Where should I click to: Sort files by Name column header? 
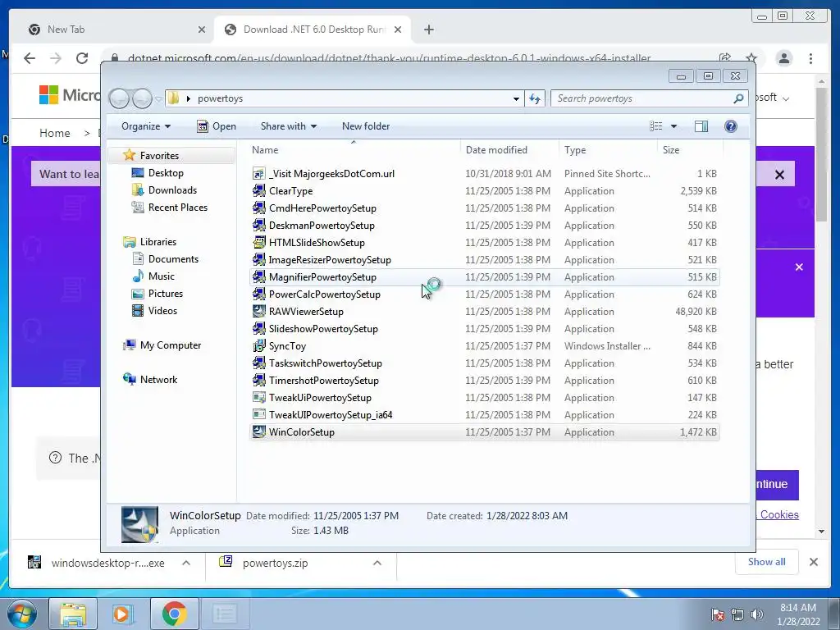pyautogui.click(x=354, y=149)
